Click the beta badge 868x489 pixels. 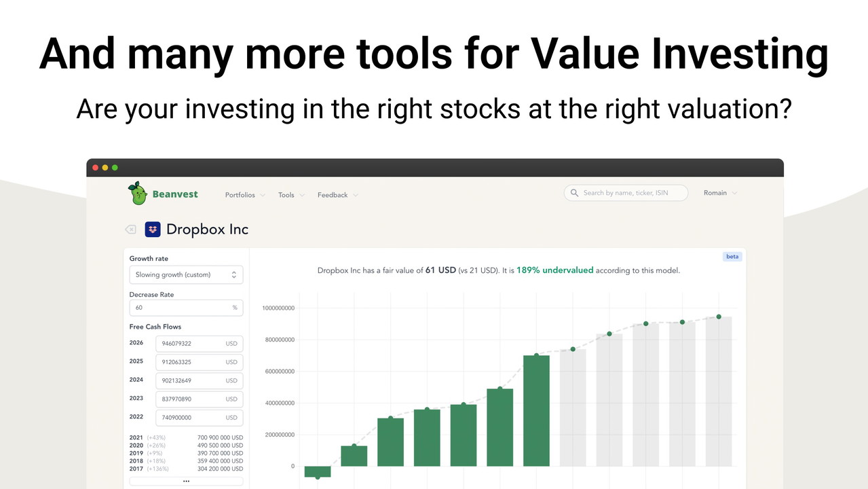pos(732,257)
